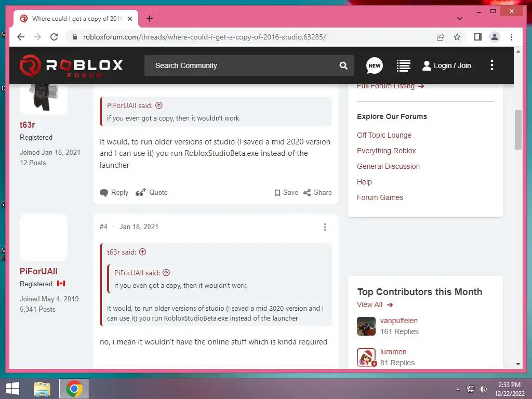View All top contributors
The height and width of the screenshot is (399, 532).
point(375,304)
